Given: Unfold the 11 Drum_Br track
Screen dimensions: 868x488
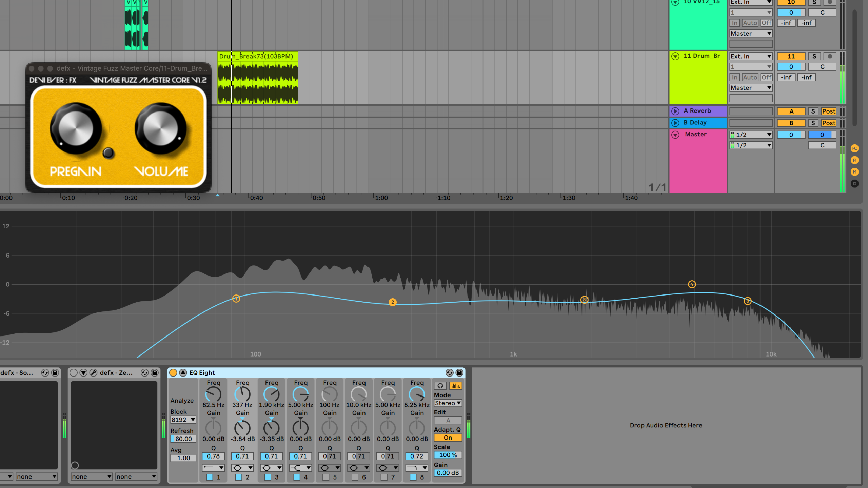Looking at the screenshot, I should tap(675, 56).
